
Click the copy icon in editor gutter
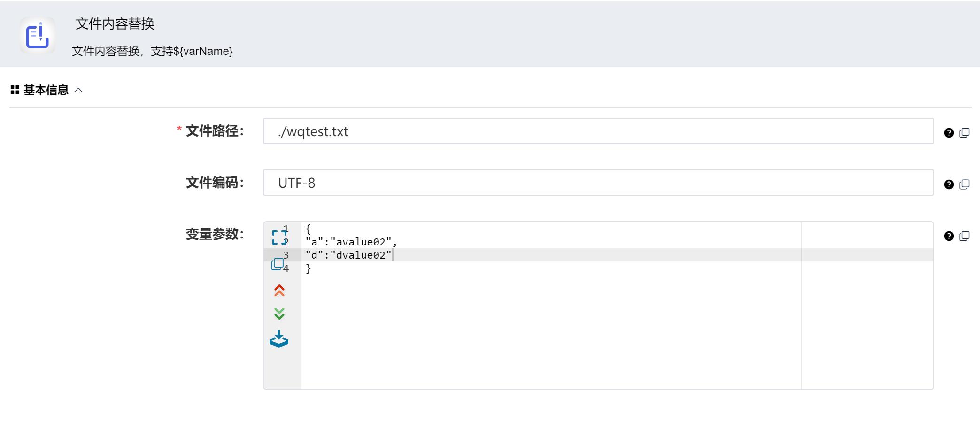(277, 264)
